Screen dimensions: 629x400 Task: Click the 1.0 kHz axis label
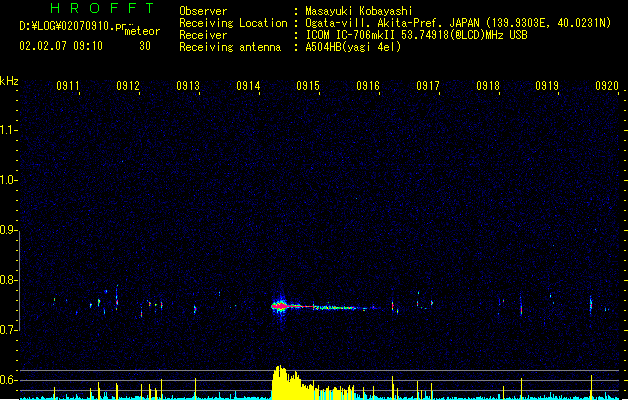[x=8, y=180]
